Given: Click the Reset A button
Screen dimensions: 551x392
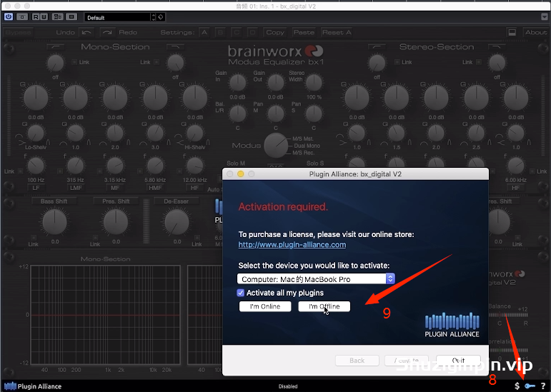Looking at the screenshot, I should tap(337, 32).
